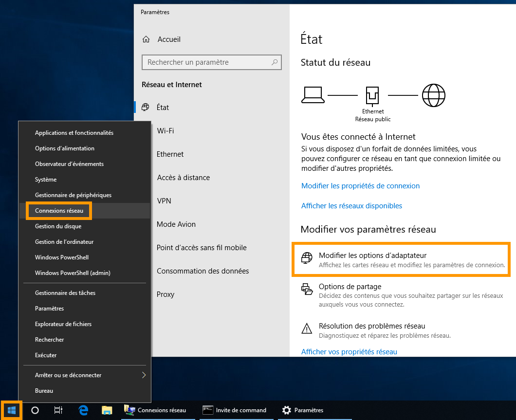This screenshot has width=516, height=420.
Task: Open the VPN settings section
Action: [x=164, y=201]
